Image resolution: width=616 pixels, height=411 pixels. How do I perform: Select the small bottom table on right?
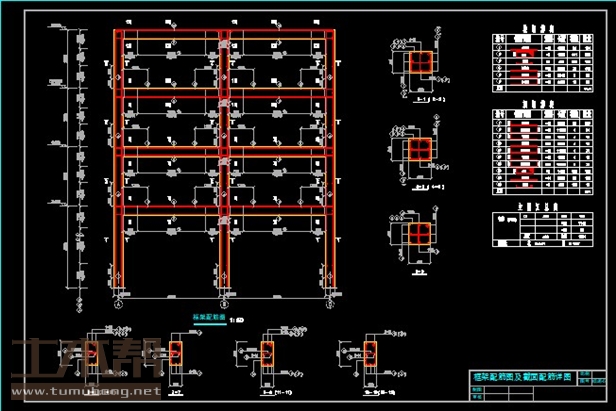541,229
